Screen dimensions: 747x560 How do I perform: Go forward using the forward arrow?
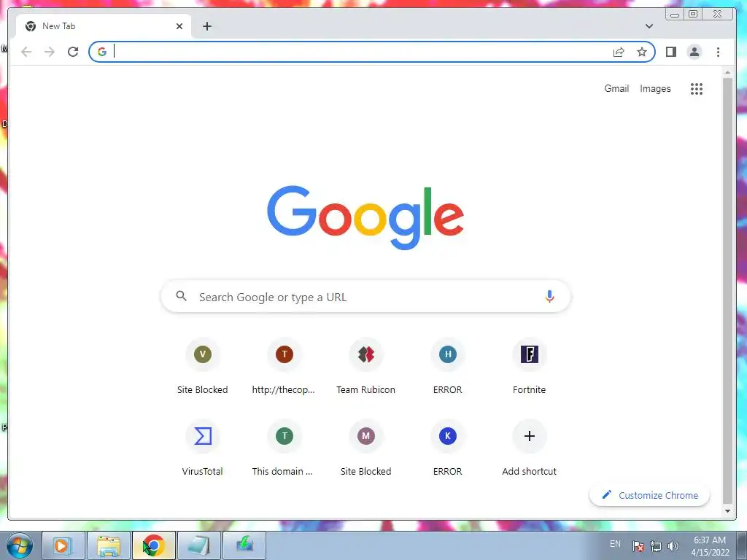(50, 52)
